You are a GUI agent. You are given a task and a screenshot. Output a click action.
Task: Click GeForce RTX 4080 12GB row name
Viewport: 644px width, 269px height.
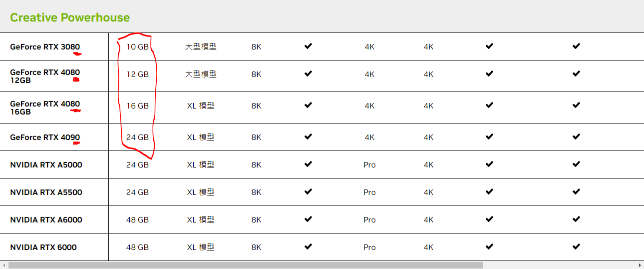point(45,76)
